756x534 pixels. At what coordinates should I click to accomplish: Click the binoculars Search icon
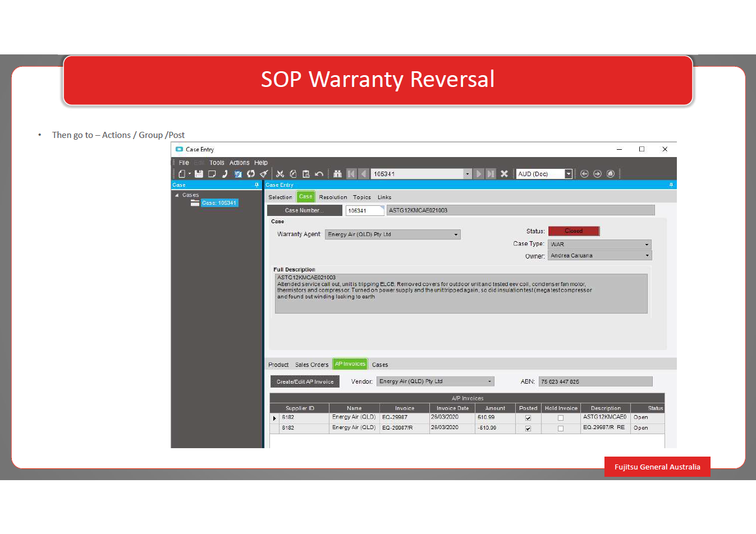pos(337,174)
